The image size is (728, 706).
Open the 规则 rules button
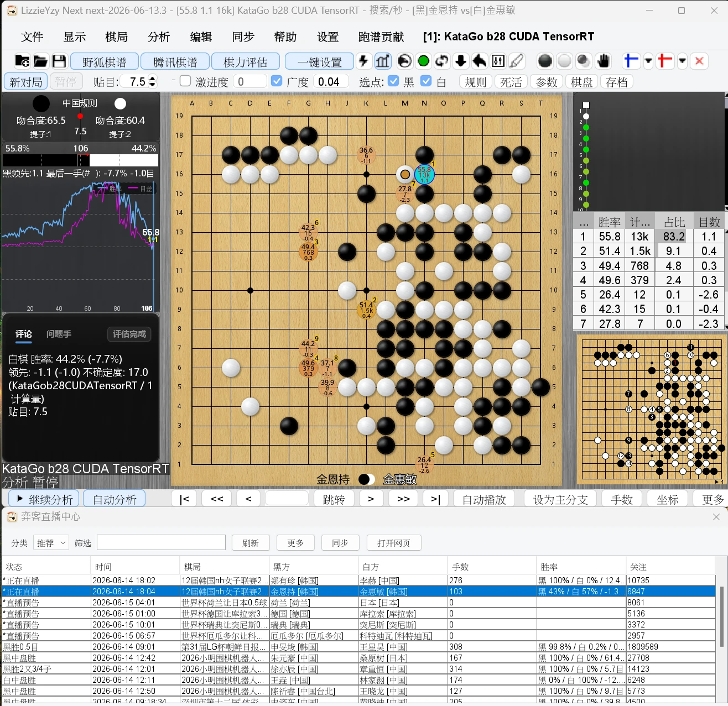click(x=476, y=82)
